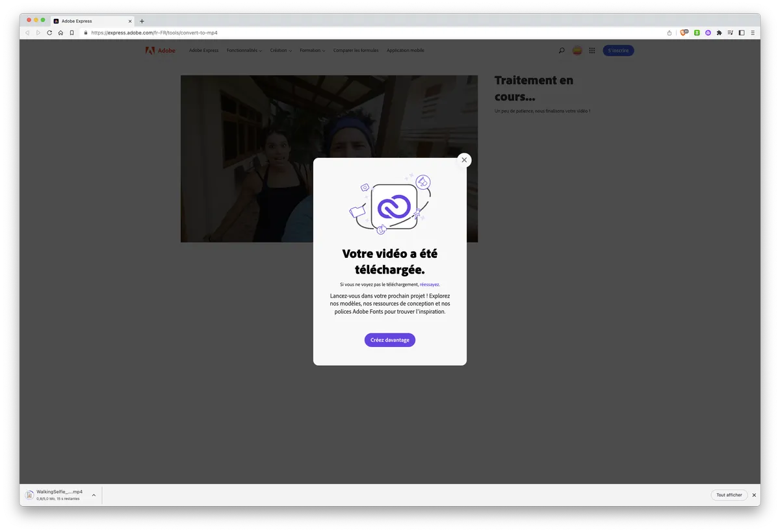
Task: Expand options for WalkingSelfie download
Action: pyautogui.click(x=94, y=495)
